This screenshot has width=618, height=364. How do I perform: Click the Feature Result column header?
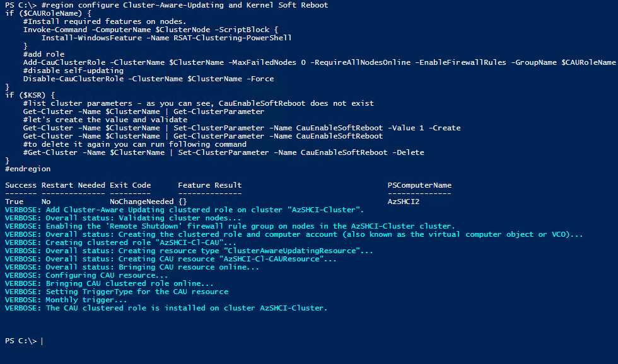209,185
